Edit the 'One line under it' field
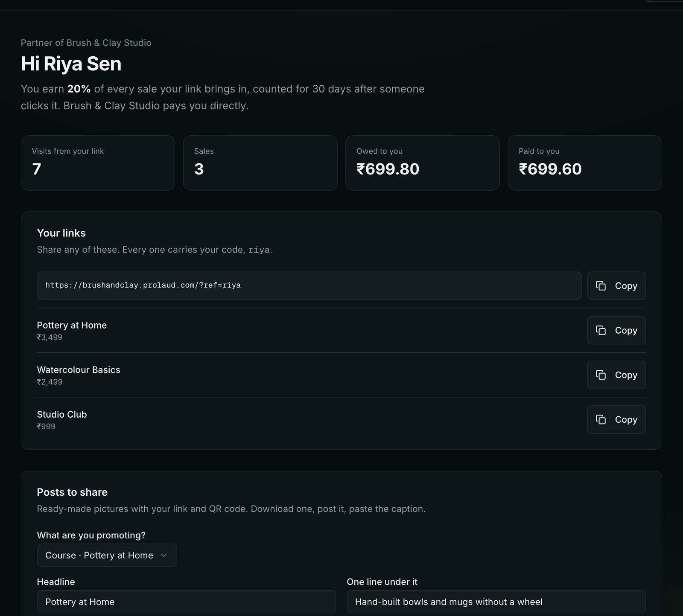The height and width of the screenshot is (616, 683). (496, 601)
